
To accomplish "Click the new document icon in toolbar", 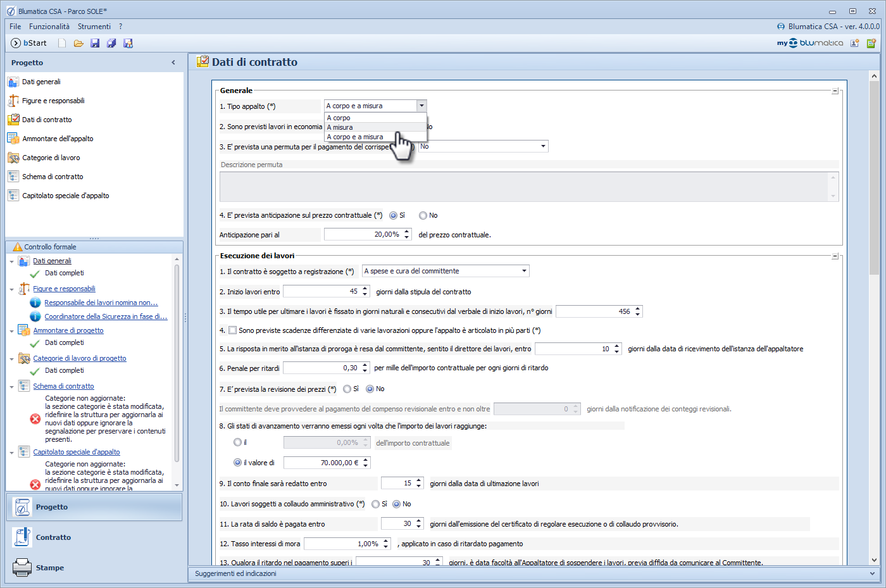I will tap(62, 43).
